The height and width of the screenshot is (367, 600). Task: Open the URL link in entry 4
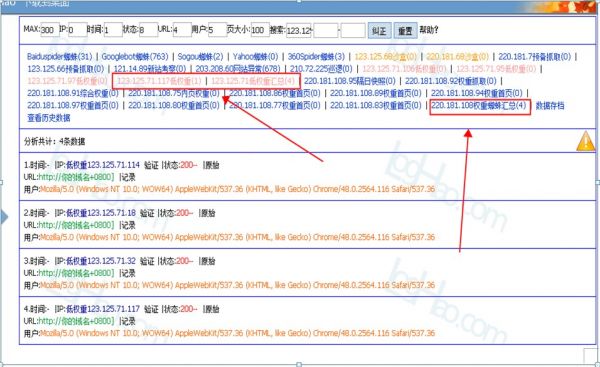pyautogui.click(x=77, y=321)
